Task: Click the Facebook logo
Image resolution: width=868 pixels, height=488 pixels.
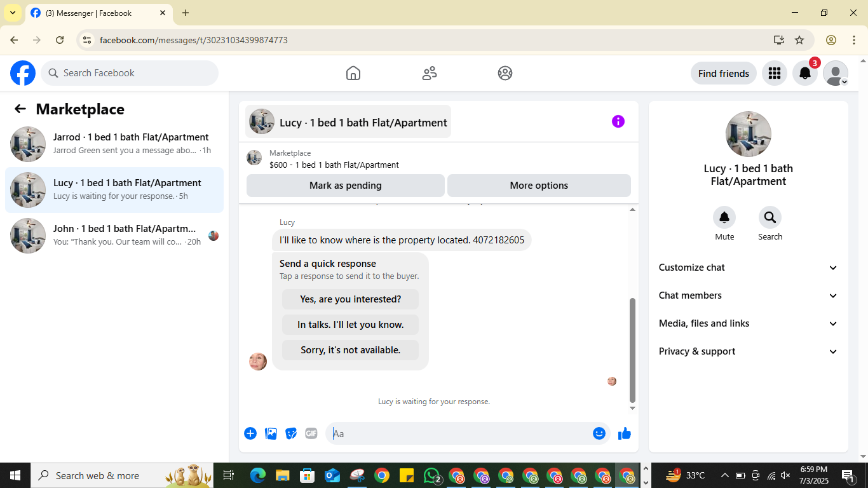Action: (x=23, y=73)
